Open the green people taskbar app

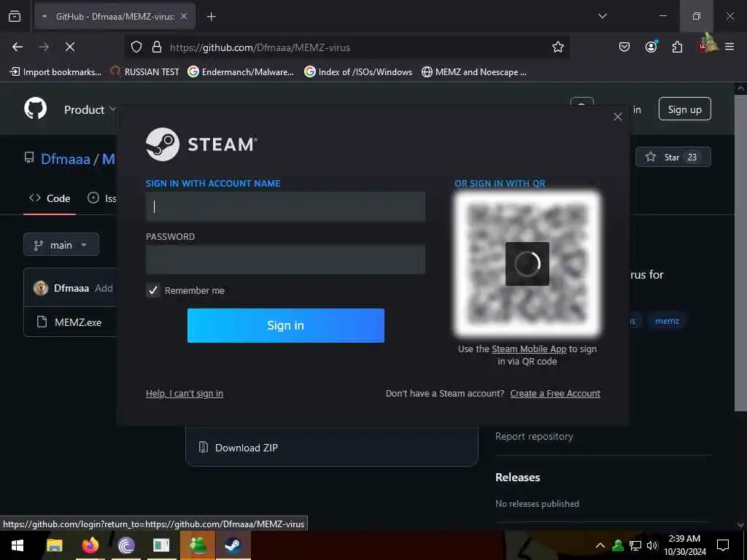point(198,545)
